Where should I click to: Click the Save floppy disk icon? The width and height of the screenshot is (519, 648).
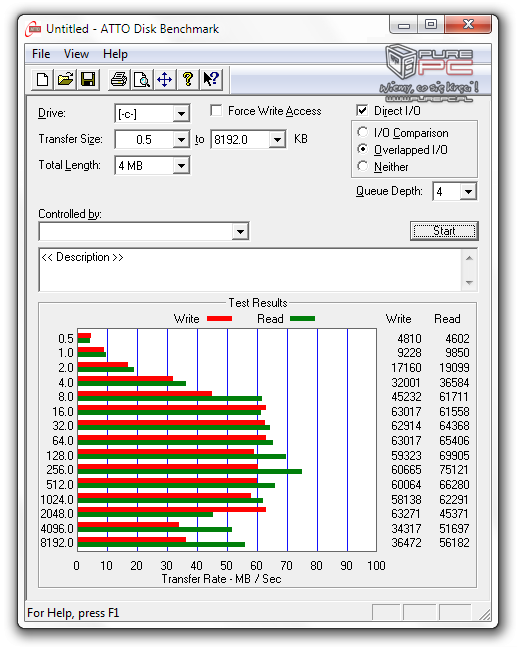(88, 79)
